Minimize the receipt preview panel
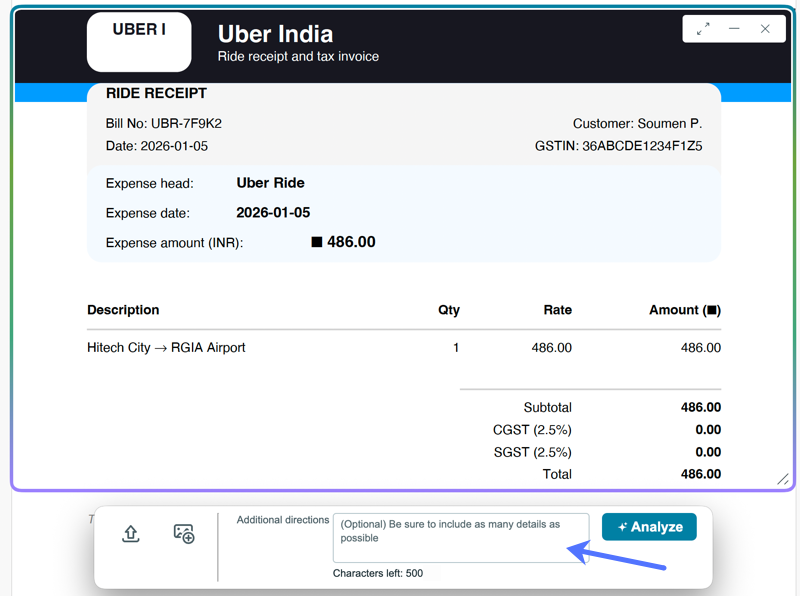The width and height of the screenshot is (800, 596). pyautogui.click(x=734, y=29)
